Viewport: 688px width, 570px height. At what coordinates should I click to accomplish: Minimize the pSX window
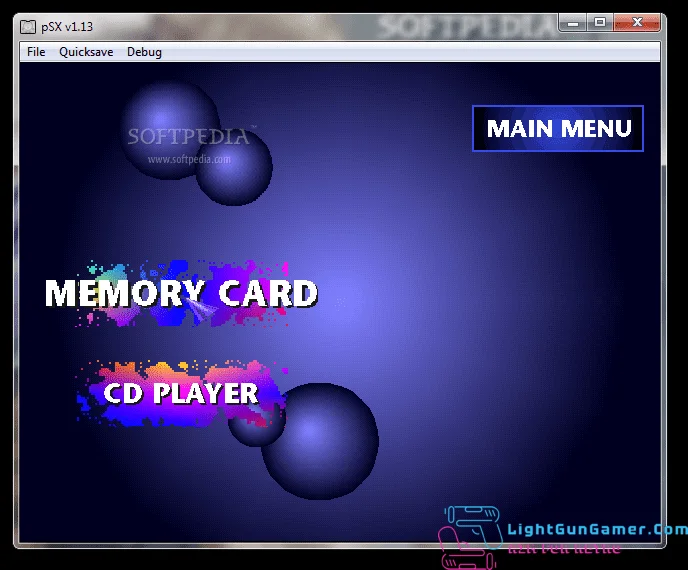574,22
